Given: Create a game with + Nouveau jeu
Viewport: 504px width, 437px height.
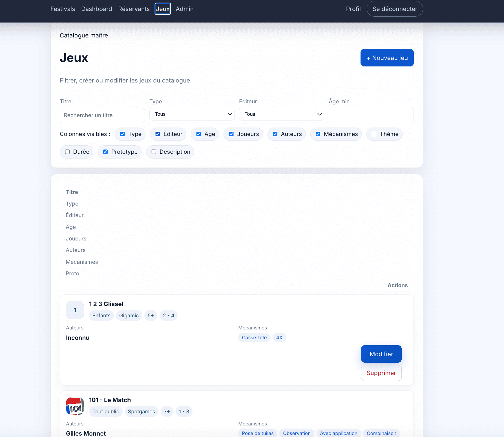Looking at the screenshot, I should (x=387, y=58).
